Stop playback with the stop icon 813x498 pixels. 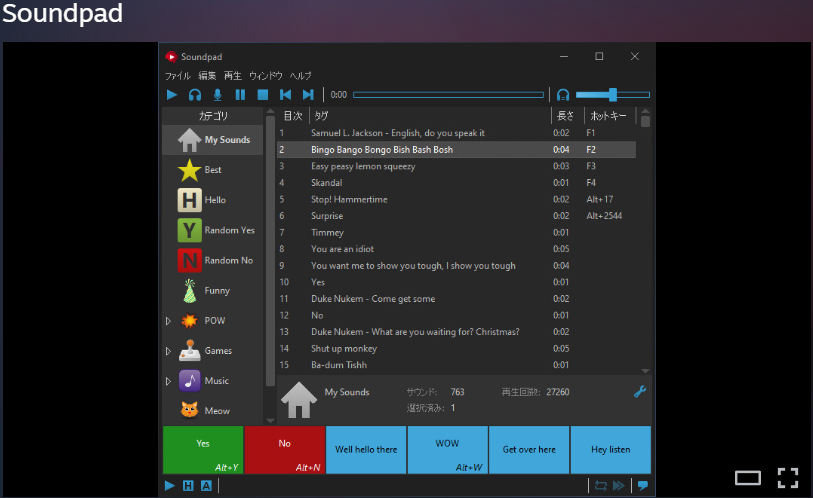coord(262,95)
